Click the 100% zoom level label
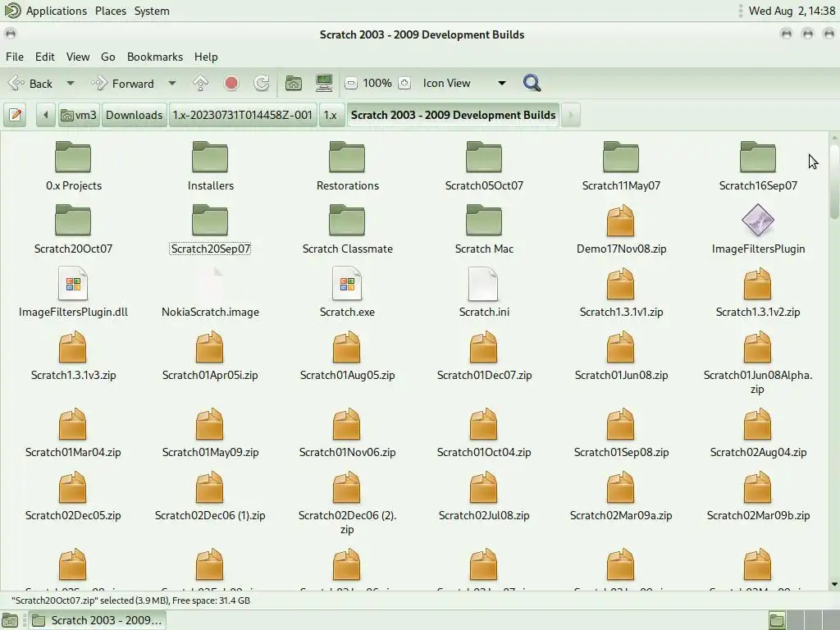The image size is (840, 630). 377,83
